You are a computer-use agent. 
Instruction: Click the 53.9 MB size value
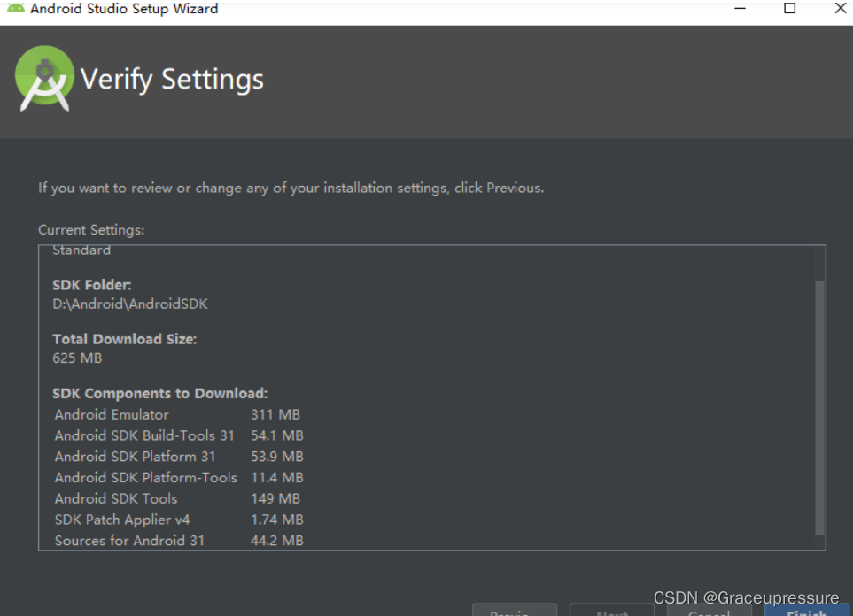[277, 457]
